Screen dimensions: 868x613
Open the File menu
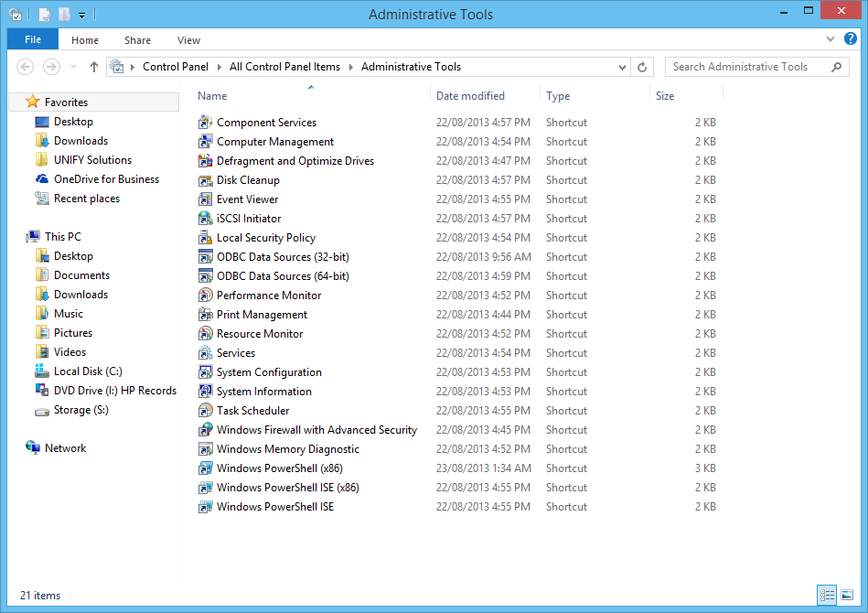coord(33,39)
